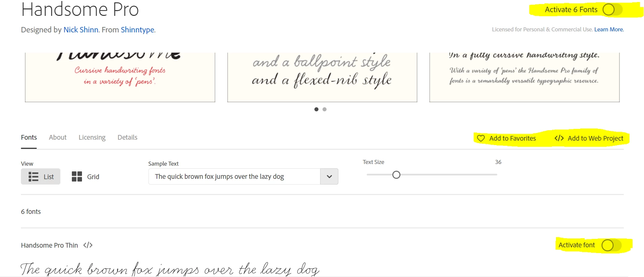
Task: Switch to List view
Action: (x=40, y=176)
